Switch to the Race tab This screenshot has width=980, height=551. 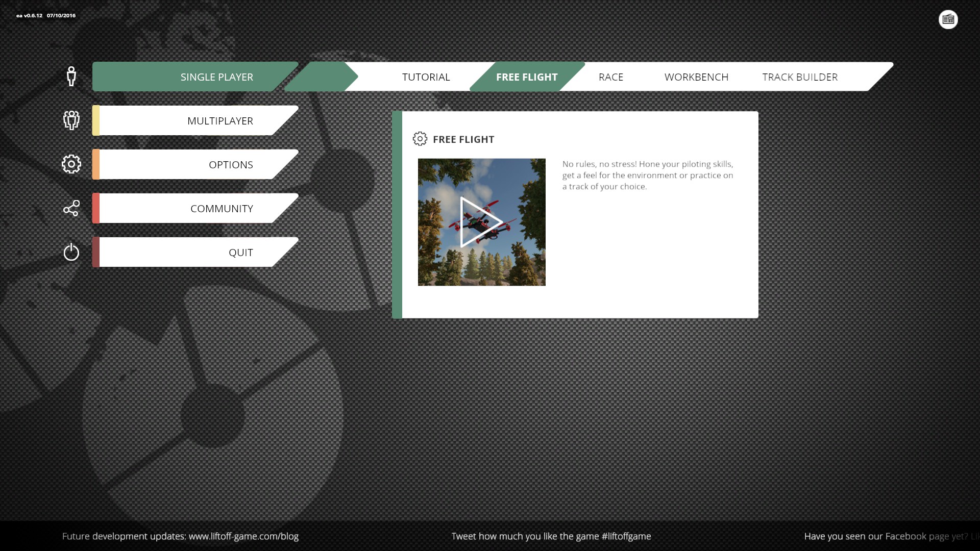point(610,77)
